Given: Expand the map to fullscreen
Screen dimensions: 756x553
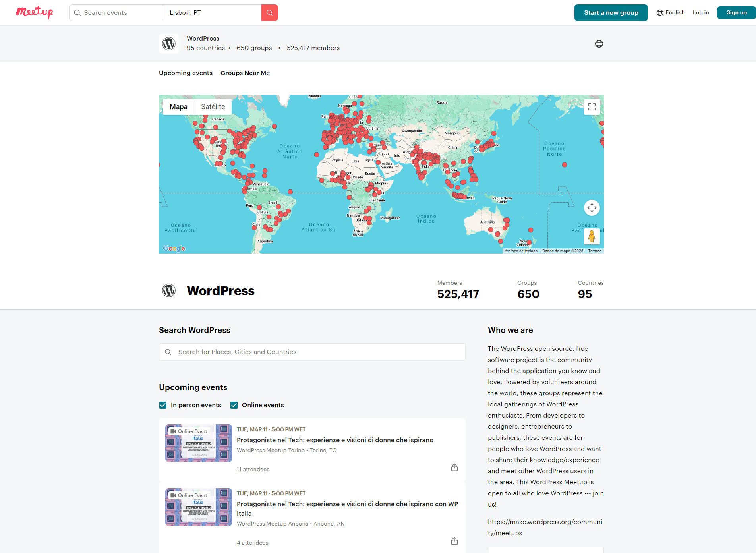Looking at the screenshot, I should point(592,107).
